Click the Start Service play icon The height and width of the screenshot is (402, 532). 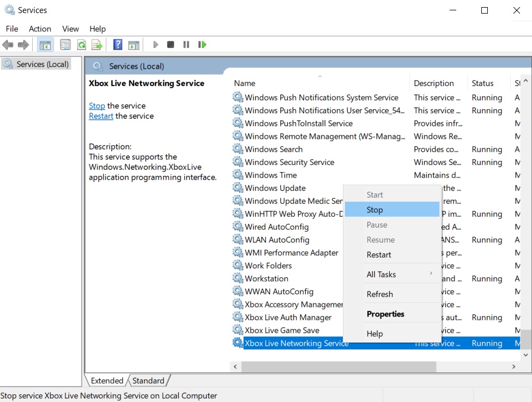click(155, 45)
